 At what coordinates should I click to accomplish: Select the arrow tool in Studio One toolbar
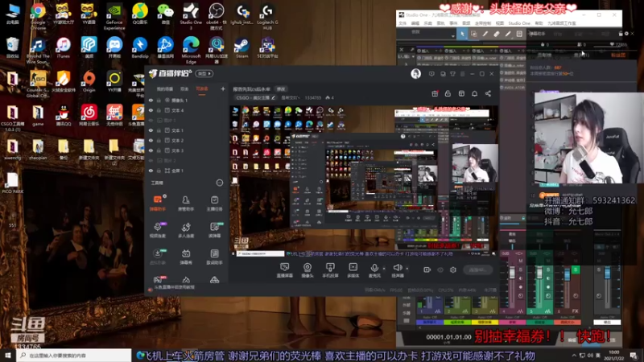coord(462,35)
